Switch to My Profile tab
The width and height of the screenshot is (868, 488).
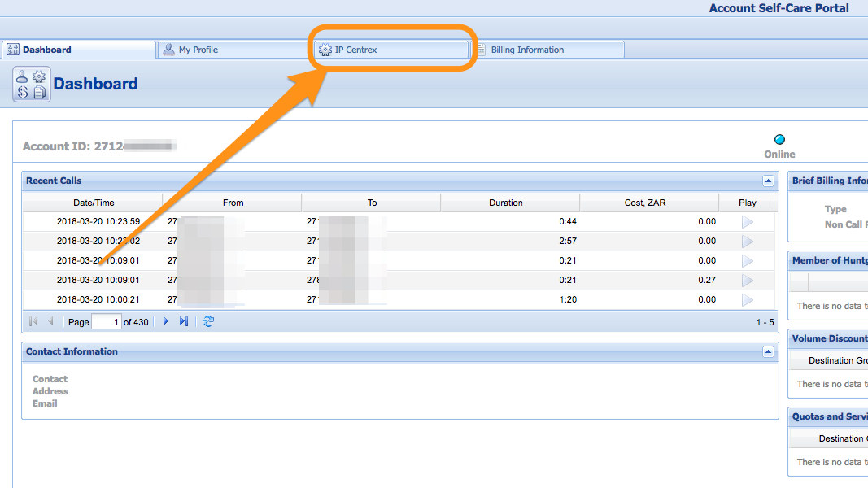point(198,50)
